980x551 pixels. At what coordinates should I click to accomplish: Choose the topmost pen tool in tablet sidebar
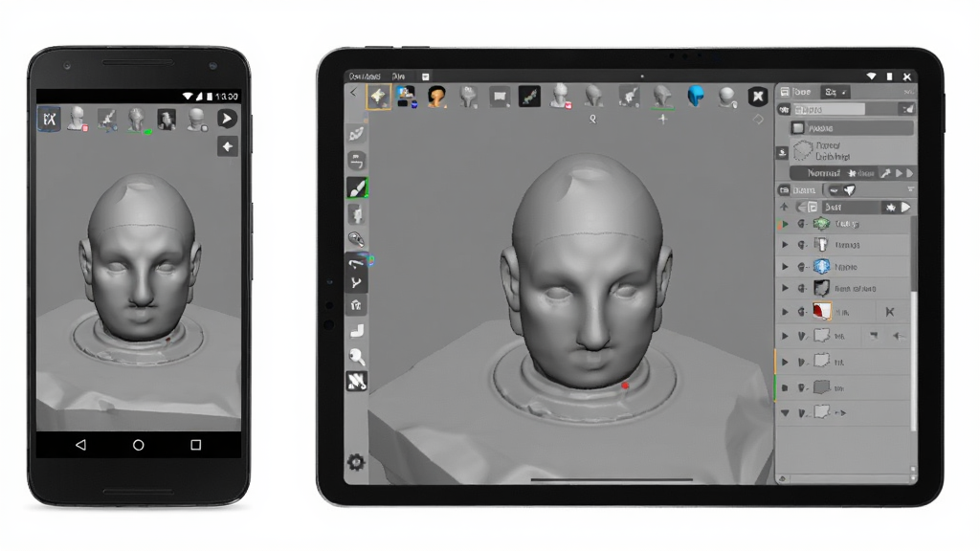tap(356, 133)
